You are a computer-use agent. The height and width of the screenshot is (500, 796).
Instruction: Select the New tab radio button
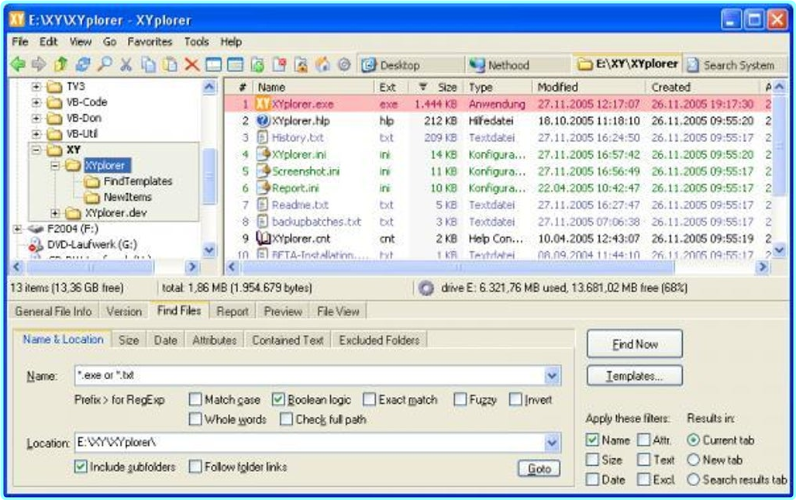pos(693,460)
